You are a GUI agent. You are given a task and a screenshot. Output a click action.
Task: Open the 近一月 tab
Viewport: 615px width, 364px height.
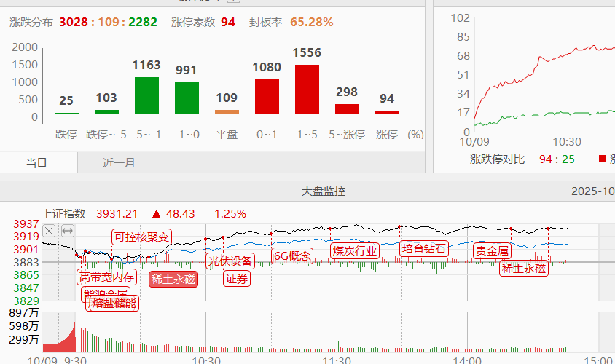[119, 163]
